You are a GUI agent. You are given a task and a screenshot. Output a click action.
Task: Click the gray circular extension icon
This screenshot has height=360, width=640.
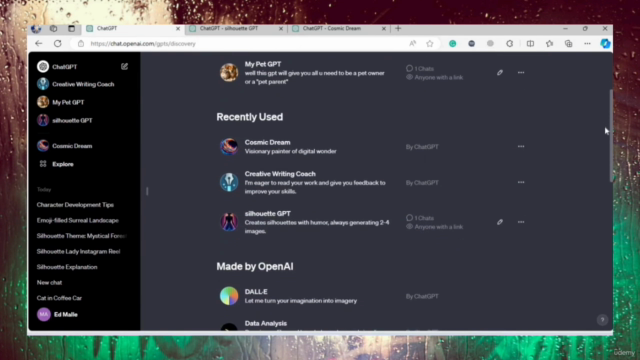point(490,44)
